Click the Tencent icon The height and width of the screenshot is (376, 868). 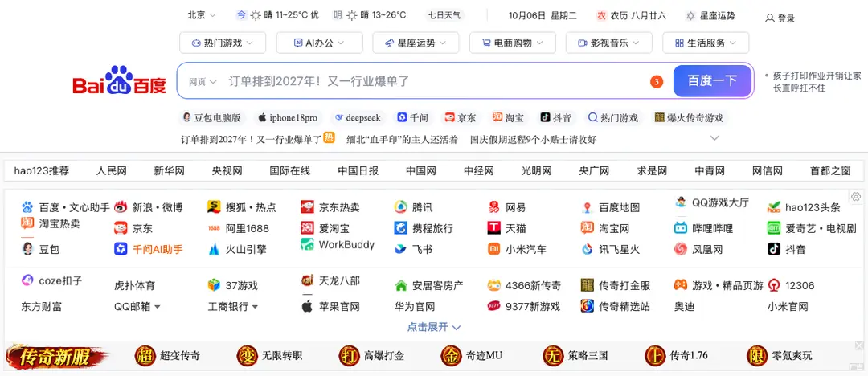400,207
